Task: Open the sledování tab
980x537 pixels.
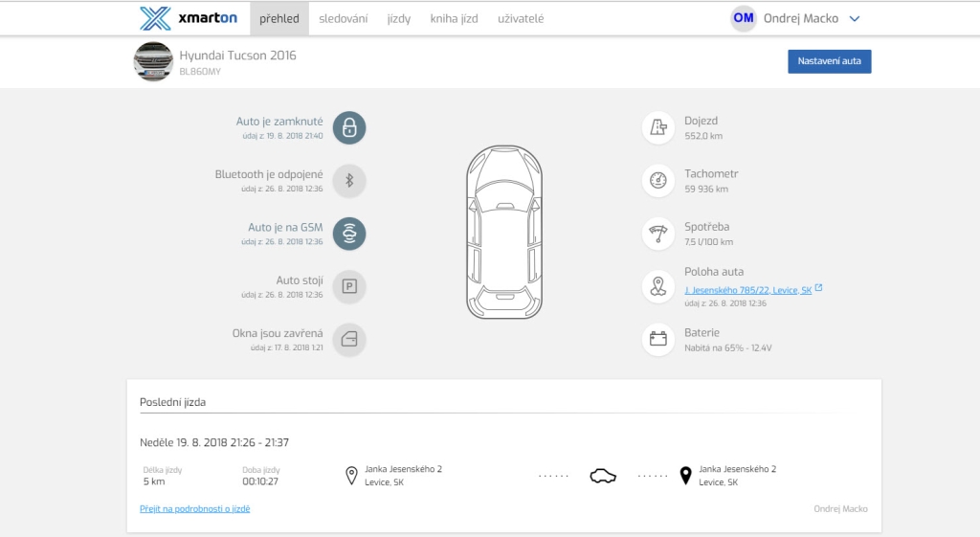Action: [x=343, y=18]
